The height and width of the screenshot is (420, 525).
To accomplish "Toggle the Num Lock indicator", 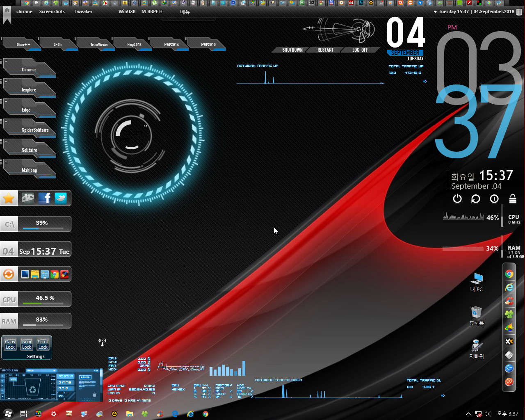I will (x=27, y=345).
